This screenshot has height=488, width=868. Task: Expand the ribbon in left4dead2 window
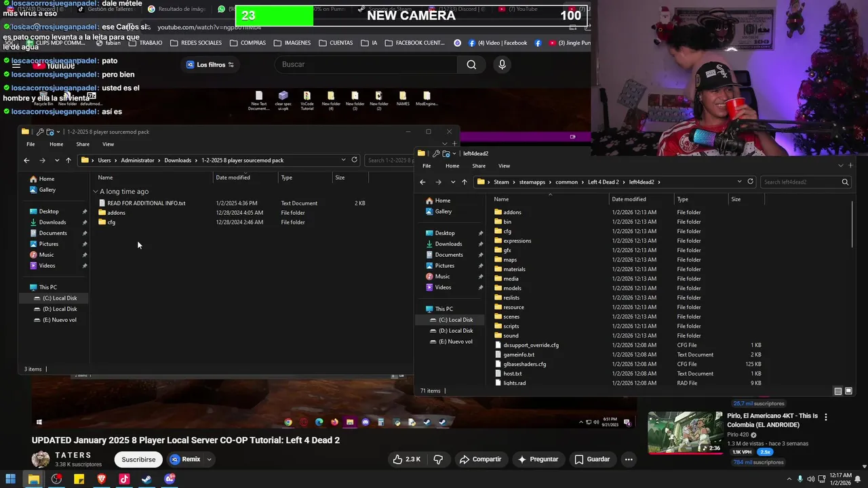tap(841, 165)
